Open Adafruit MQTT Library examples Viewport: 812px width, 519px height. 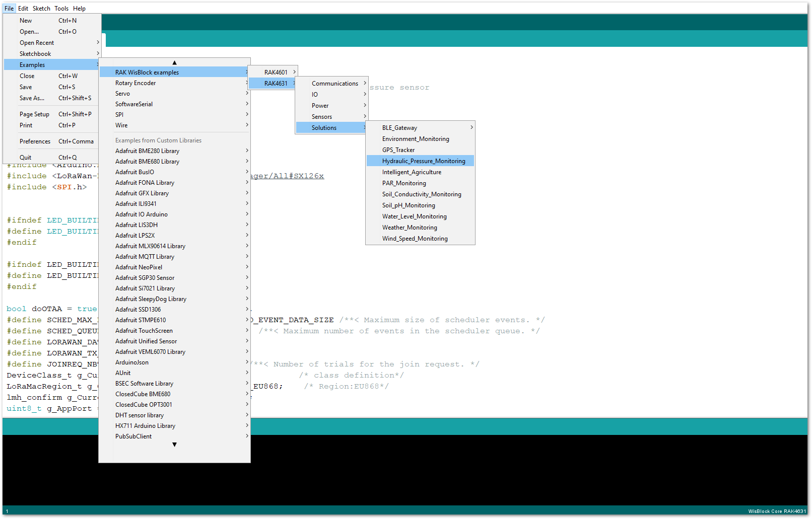(174, 257)
